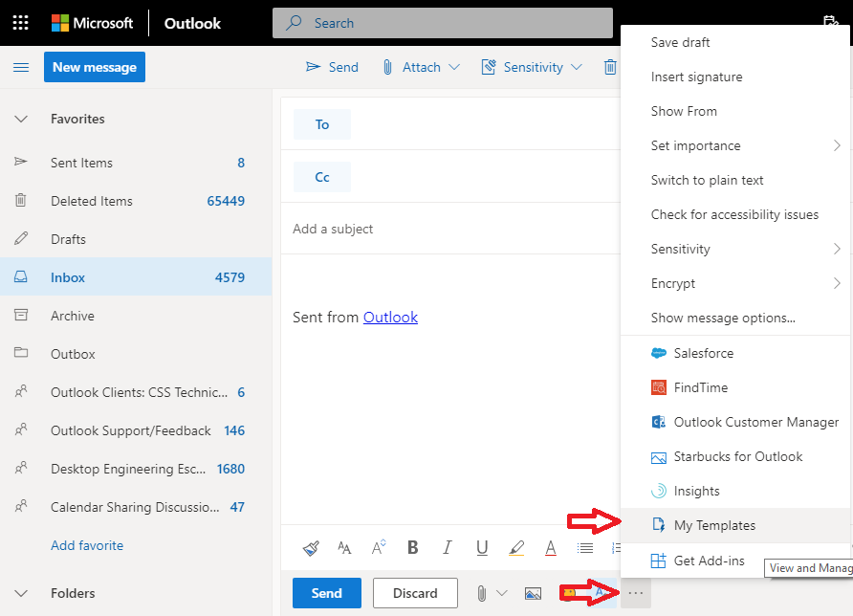Open the Attach dropdown arrow
Viewport: 853px width, 616px height.
click(x=454, y=67)
